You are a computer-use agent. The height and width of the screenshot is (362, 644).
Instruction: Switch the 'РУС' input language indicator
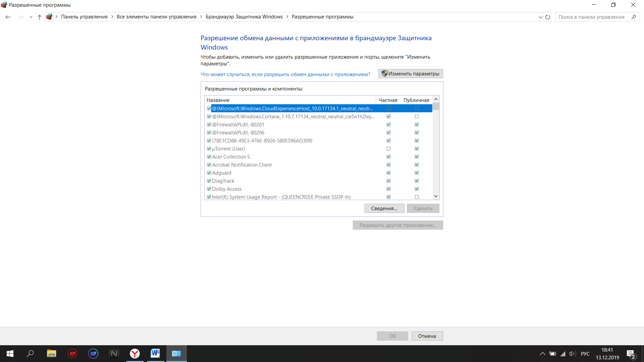585,354
